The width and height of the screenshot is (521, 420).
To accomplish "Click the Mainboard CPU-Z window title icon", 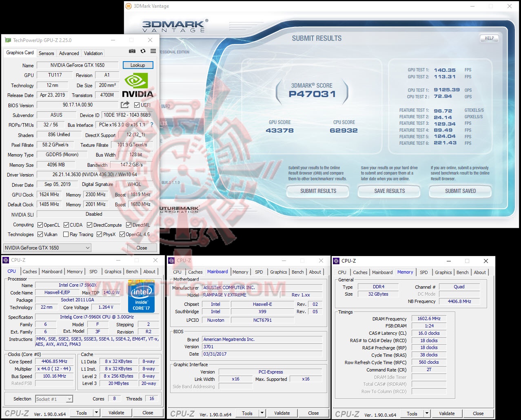I will pos(172,260).
